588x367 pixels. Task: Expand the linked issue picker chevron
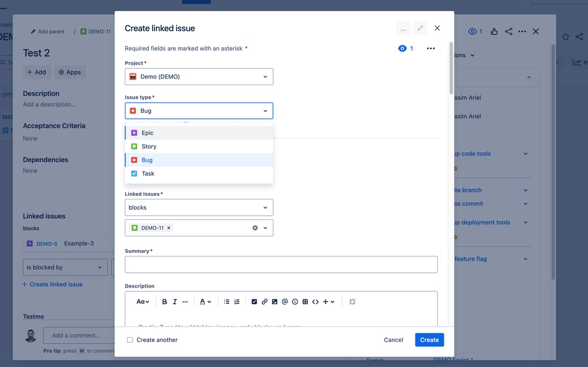coord(265,228)
